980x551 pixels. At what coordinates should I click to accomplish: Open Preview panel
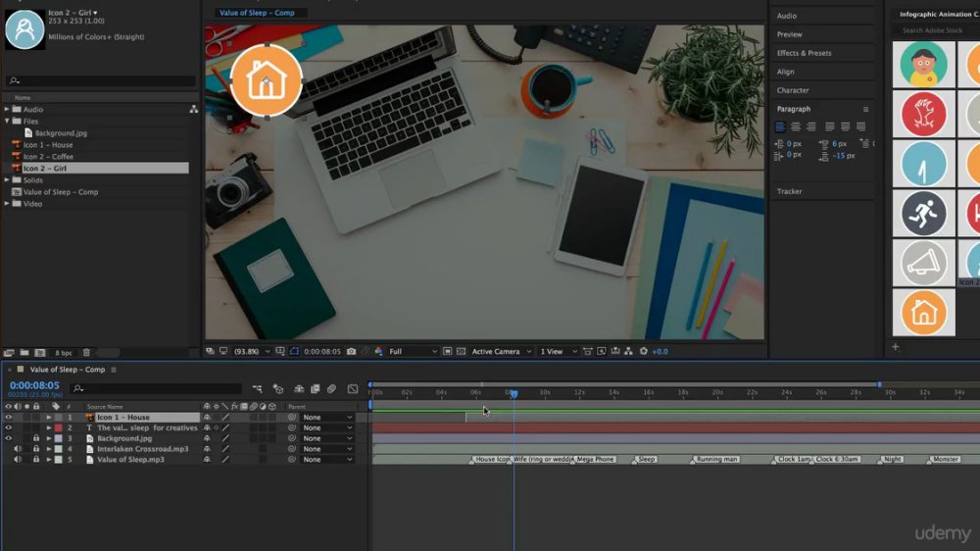coord(789,34)
